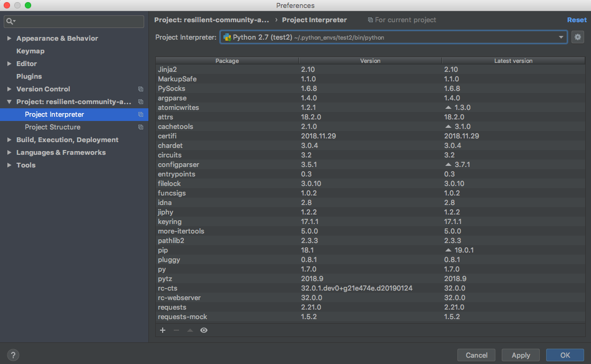Viewport: 591px width, 364px height.
Task: Select the configparser package row
Action: pyautogui.click(x=370, y=164)
